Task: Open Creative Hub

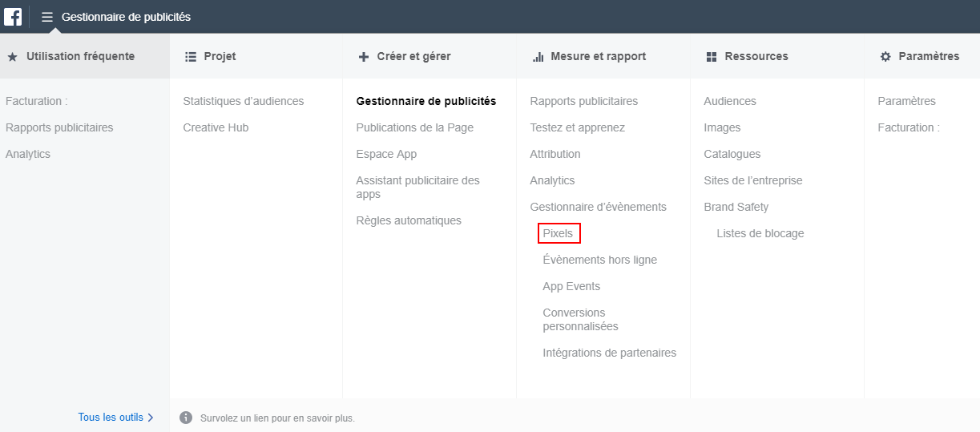Action: pos(216,127)
